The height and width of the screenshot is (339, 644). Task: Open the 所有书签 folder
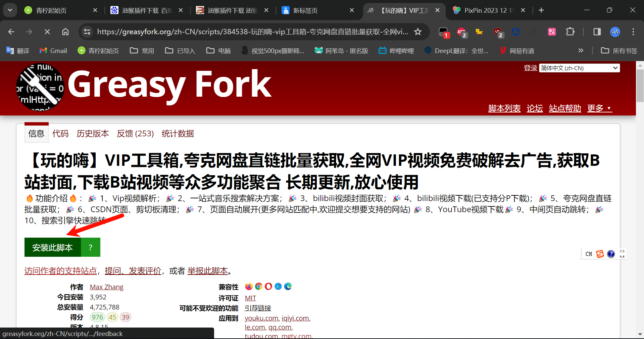[619, 51]
